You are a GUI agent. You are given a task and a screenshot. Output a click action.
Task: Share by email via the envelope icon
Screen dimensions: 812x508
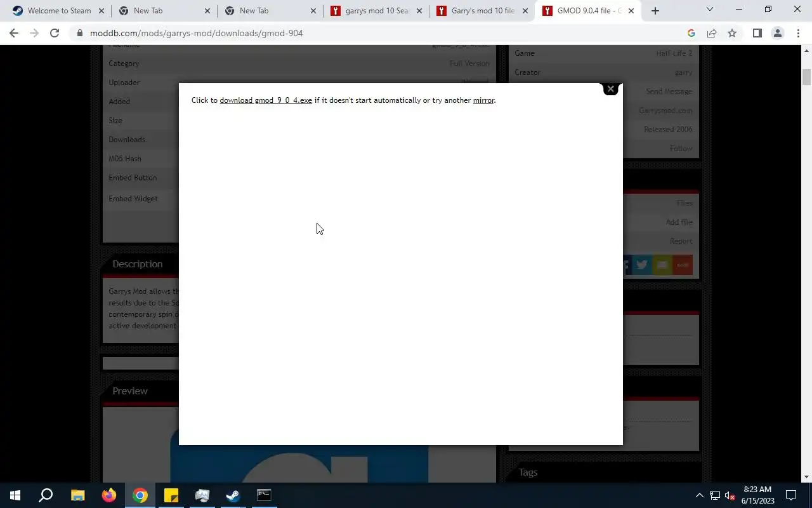[x=662, y=265]
